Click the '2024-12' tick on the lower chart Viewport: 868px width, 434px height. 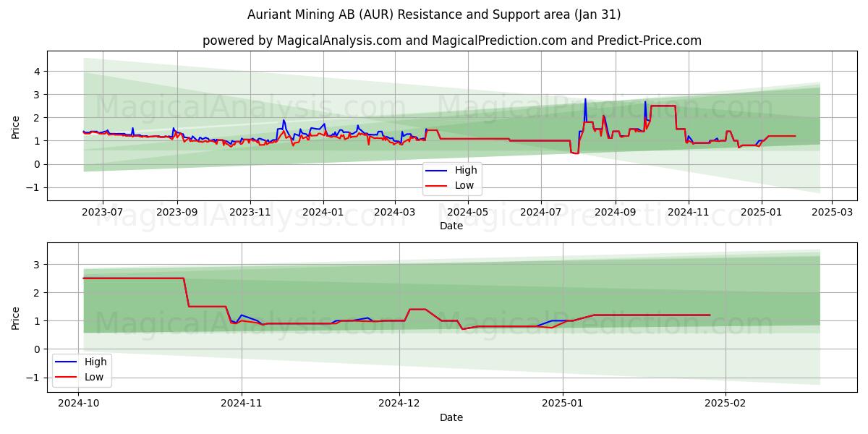click(399, 404)
